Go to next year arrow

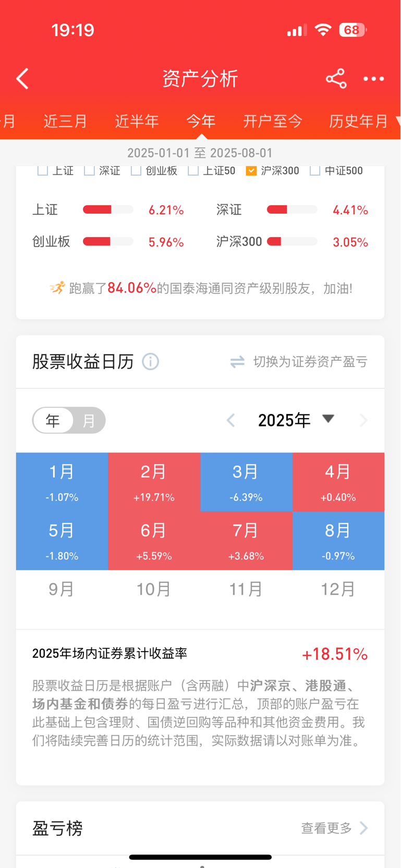point(363,420)
